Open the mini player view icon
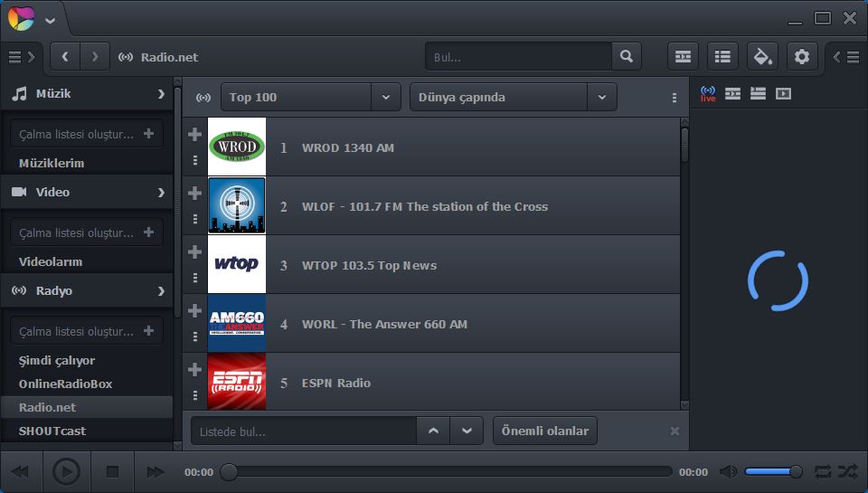Viewport: 868px width, 493px height. [683, 56]
